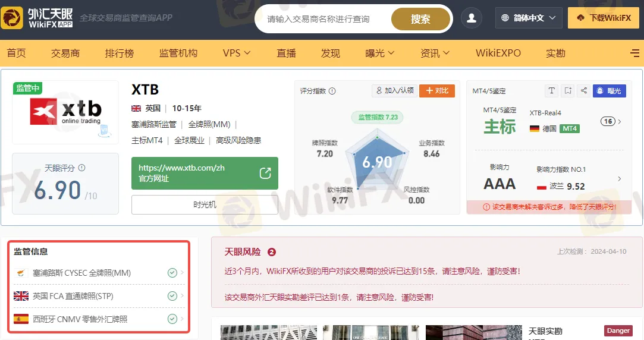Expand the 英国 FCA row arrow
The height and width of the screenshot is (340, 644).
182,295
